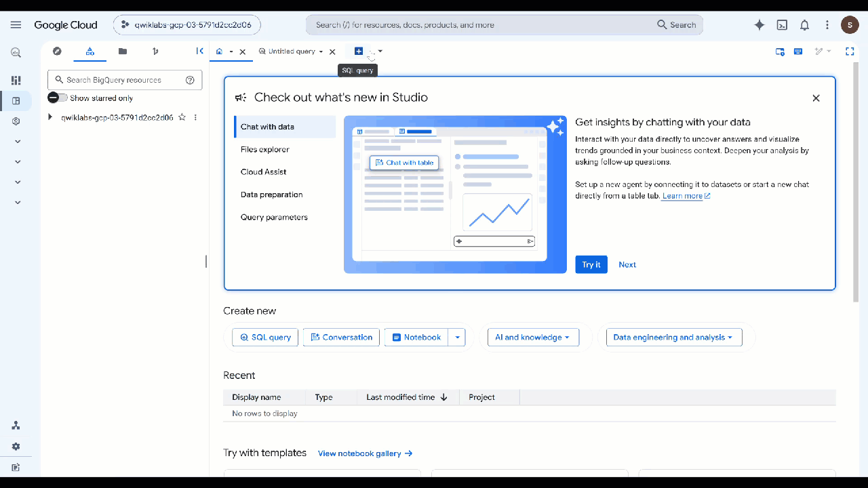Enter full screen mode icon

[x=850, y=51]
